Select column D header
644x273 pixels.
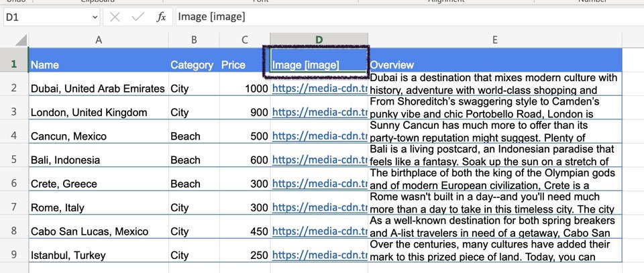(319, 40)
